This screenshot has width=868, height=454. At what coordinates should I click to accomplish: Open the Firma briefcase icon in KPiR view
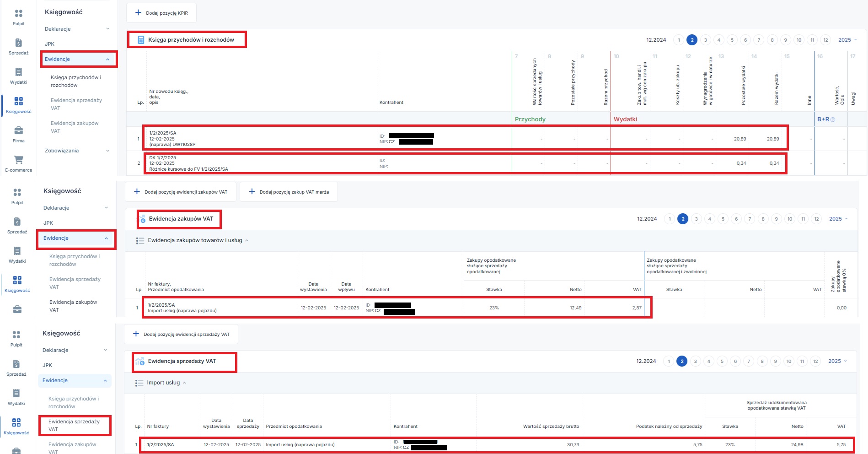(x=18, y=130)
